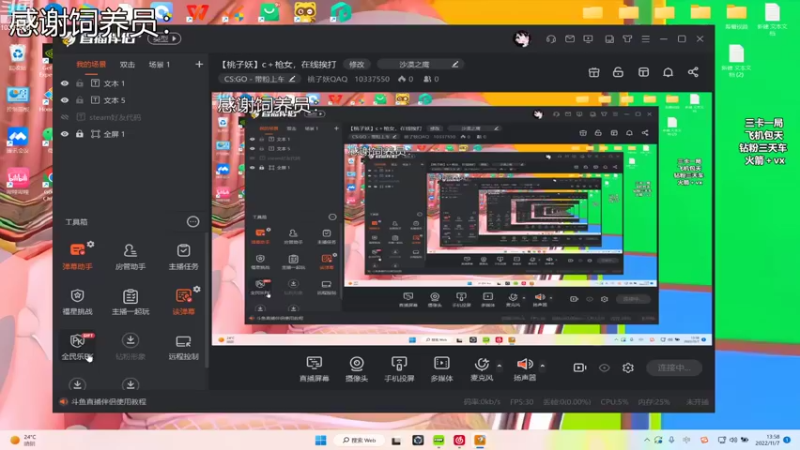Click the recording camera icon in bottom bar
This screenshot has height=450, width=800.
pos(580,368)
